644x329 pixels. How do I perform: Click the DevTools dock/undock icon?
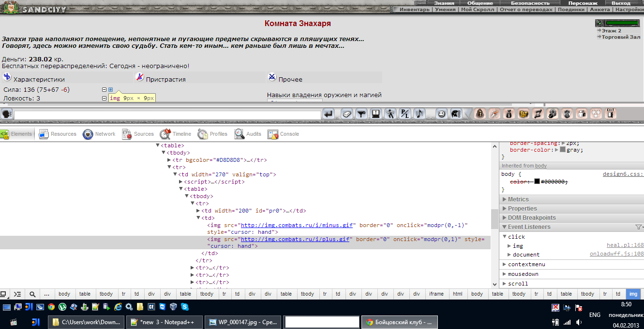pyautogui.click(x=4, y=294)
